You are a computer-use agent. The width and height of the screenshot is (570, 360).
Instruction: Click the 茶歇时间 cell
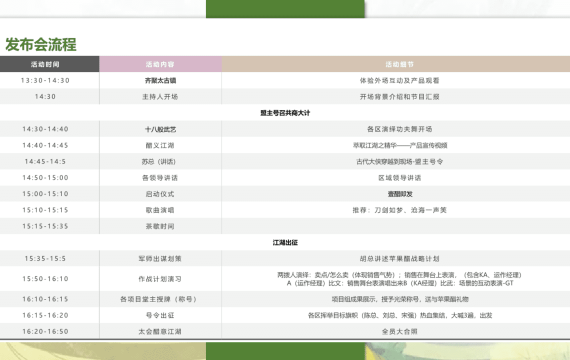coord(160,226)
